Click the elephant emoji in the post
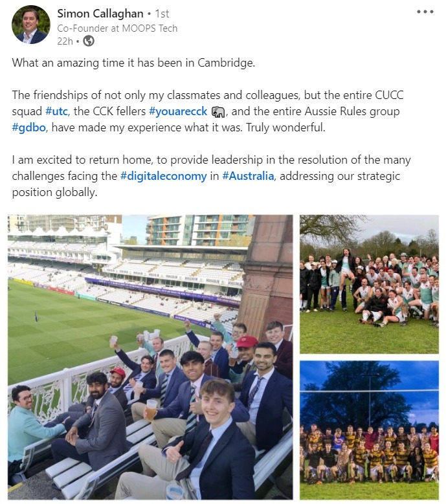This screenshot has height=504, width=446. pyautogui.click(x=217, y=111)
